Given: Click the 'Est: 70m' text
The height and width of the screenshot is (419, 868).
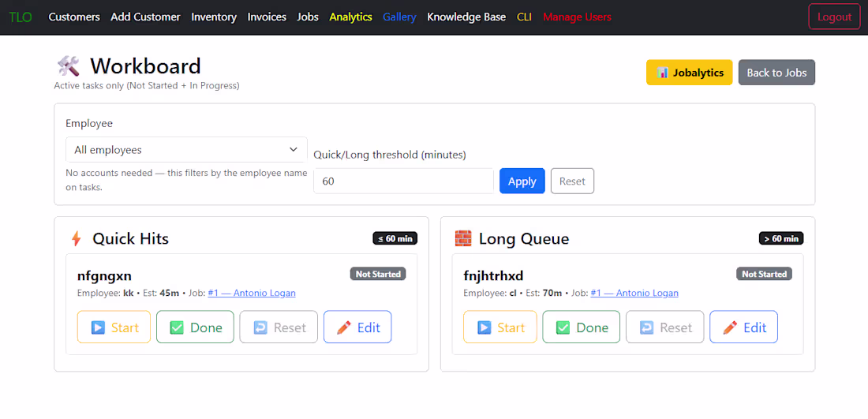Looking at the screenshot, I should point(545,293).
